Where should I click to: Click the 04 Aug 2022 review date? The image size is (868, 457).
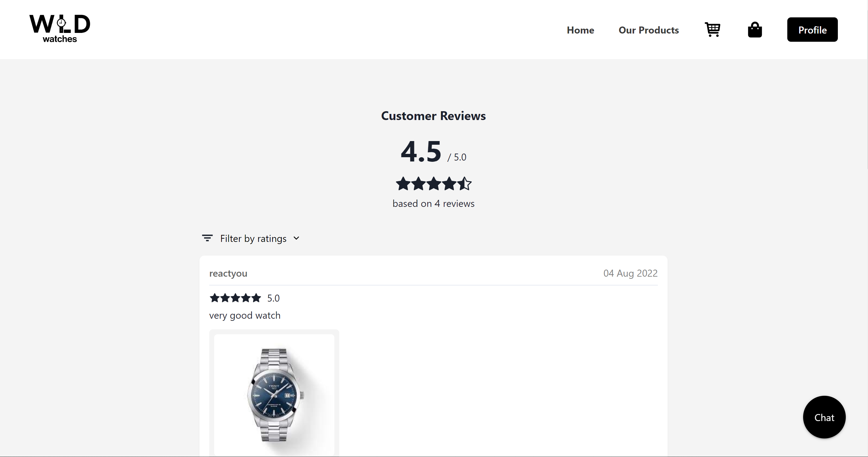coord(630,273)
